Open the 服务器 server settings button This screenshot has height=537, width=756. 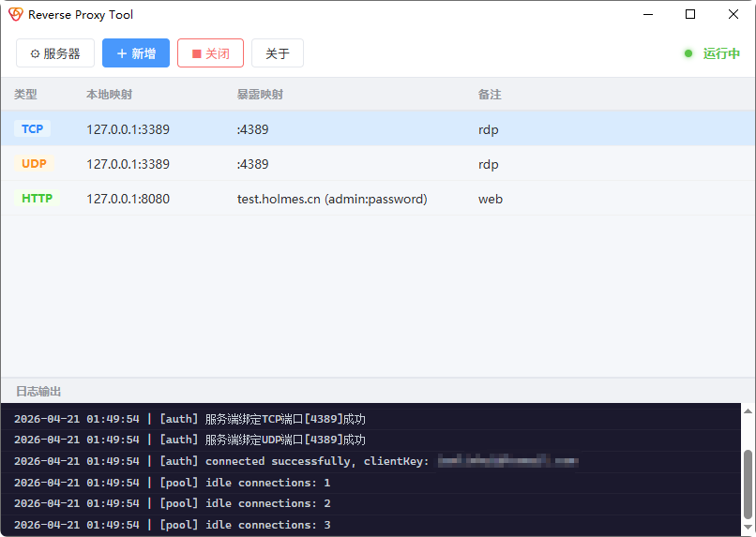click(55, 53)
